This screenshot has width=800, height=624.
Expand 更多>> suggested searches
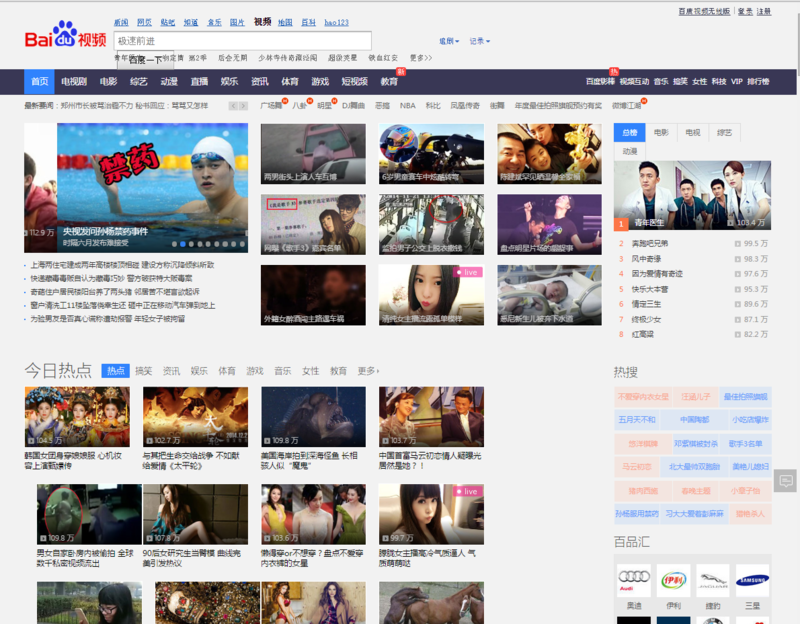(420, 58)
